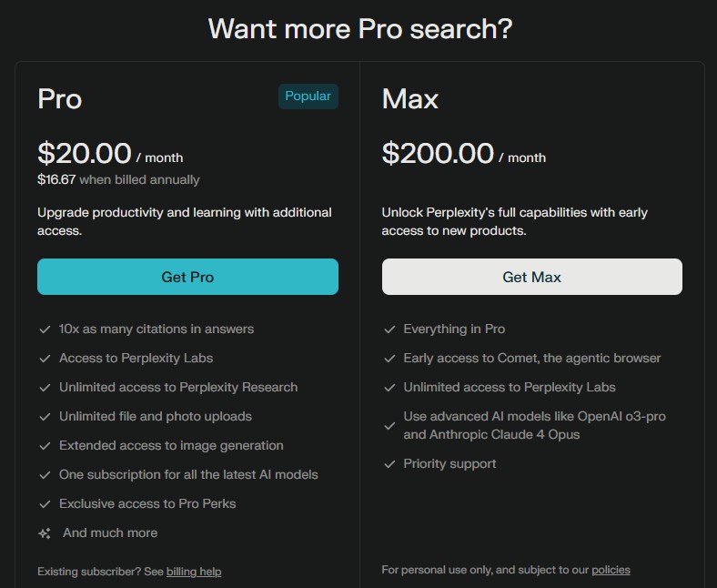This screenshot has height=588, width=717.
Task: Click the Popular badge on Pro plan
Action: click(308, 96)
